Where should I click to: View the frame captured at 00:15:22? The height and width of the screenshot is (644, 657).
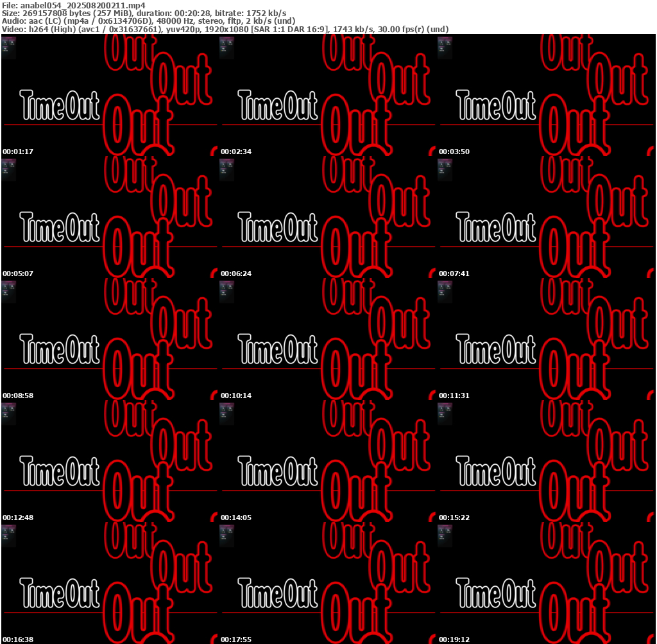(x=547, y=461)
